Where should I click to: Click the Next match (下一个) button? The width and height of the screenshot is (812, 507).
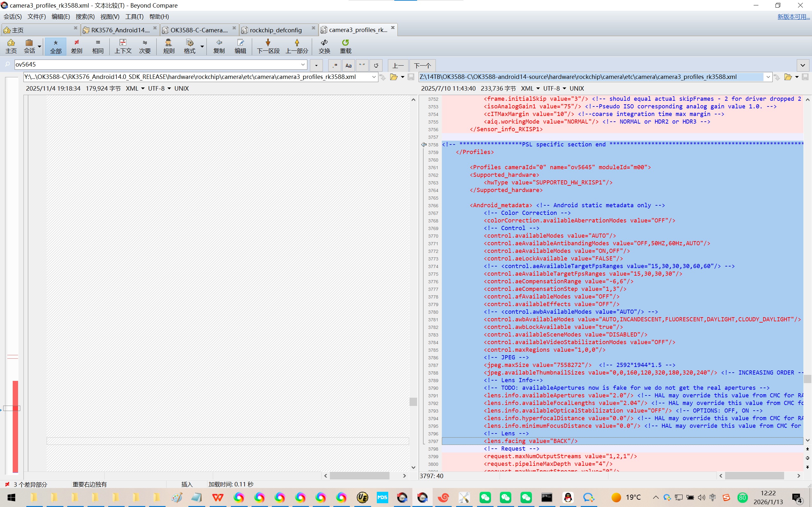422,65
